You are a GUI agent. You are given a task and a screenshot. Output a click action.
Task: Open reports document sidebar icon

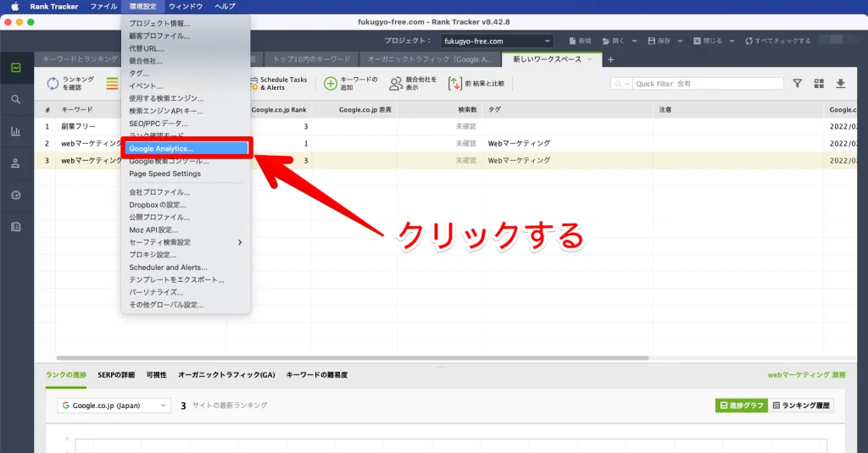click(x=16, y=227)
